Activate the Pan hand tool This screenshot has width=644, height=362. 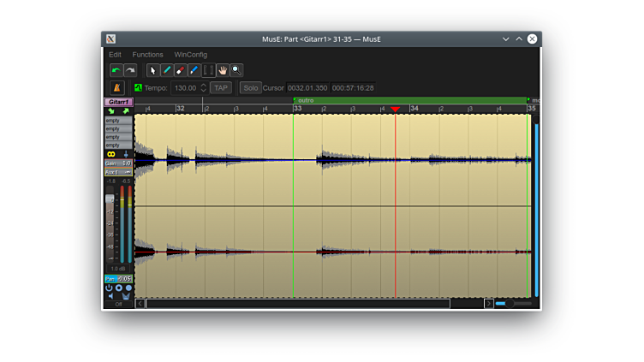pyautogui.click(x=223, y=70)
